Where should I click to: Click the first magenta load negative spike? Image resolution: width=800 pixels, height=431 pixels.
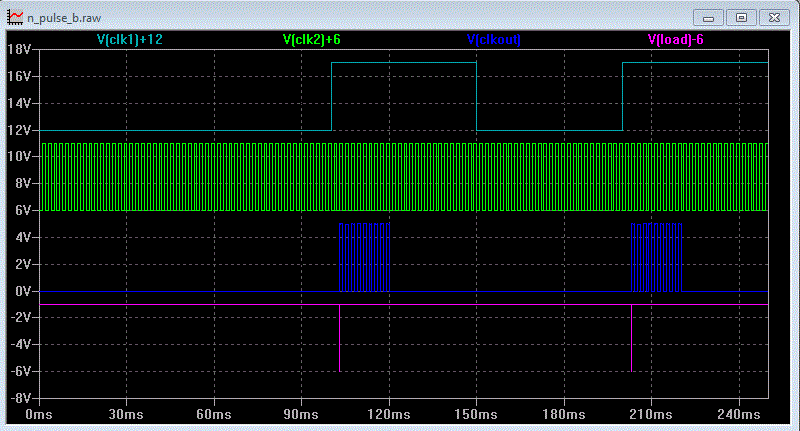pyautogui.click(x=340, y=338)
